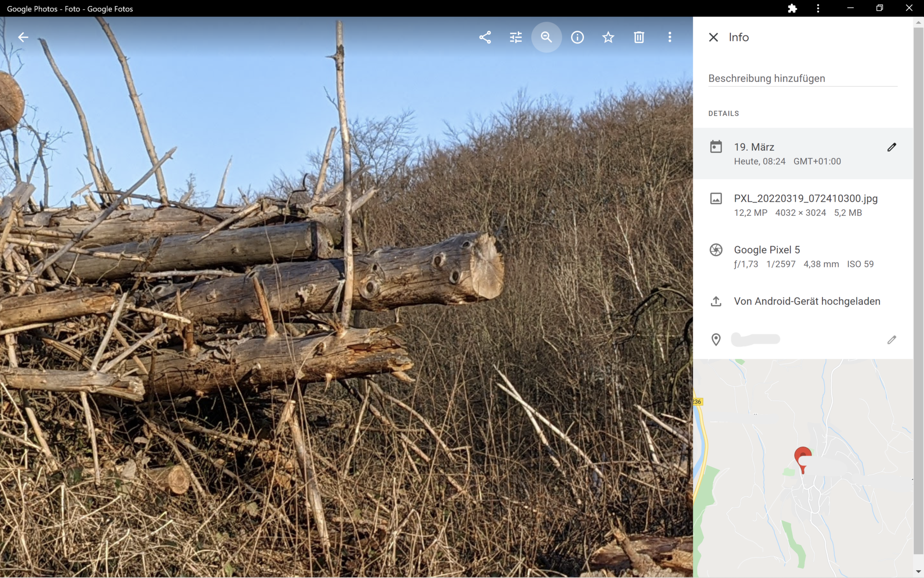Click the GMT+01:00 timezone text
This screenshot has height=578, width=924.
tap(817, 161)
